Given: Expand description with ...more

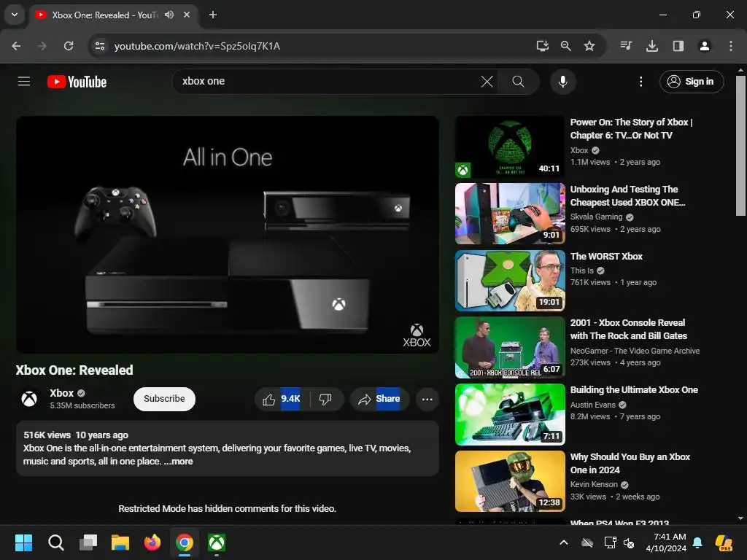Looking at the screenshot, I should (x=179, y=461).
